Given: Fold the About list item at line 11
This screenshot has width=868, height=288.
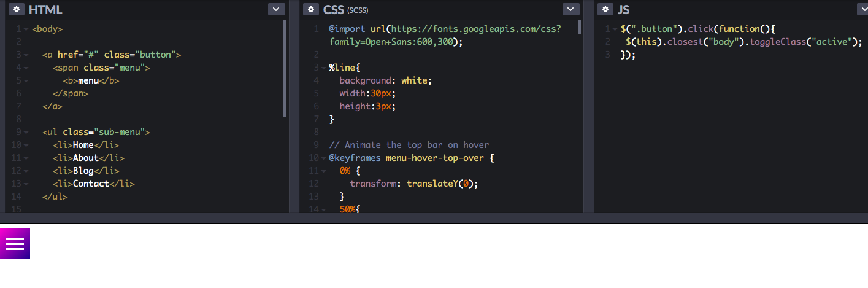Looking at the screenshot, I should tap(26, 158).
